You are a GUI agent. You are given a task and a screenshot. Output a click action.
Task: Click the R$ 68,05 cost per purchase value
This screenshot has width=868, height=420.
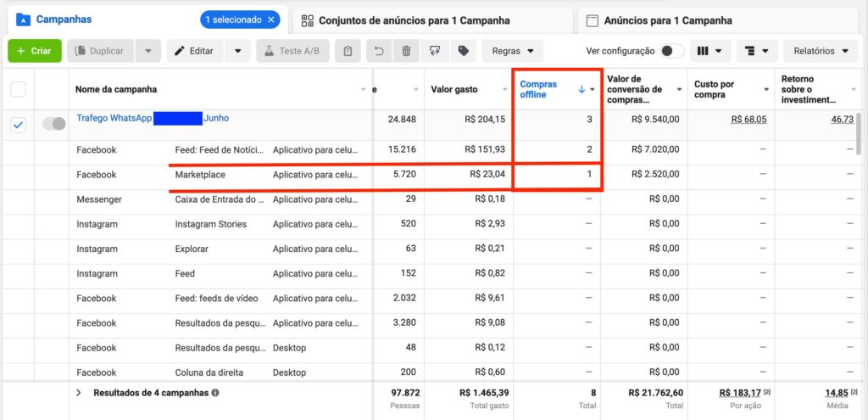[749, 119]
